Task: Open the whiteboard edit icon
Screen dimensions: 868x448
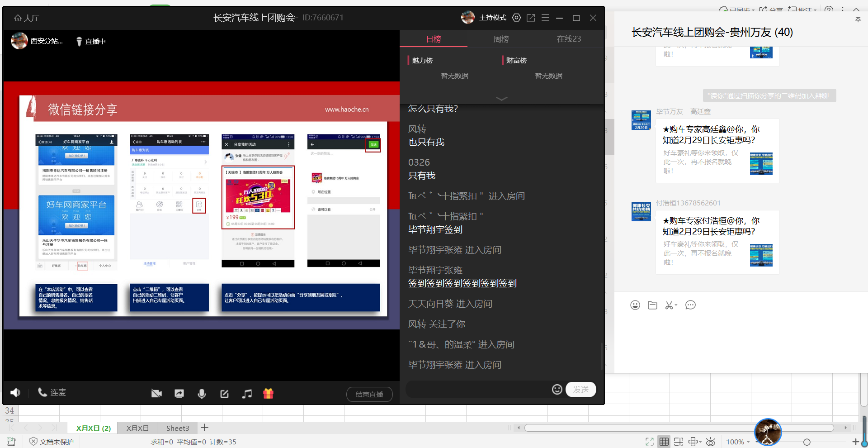Action: tap(224, 394)
